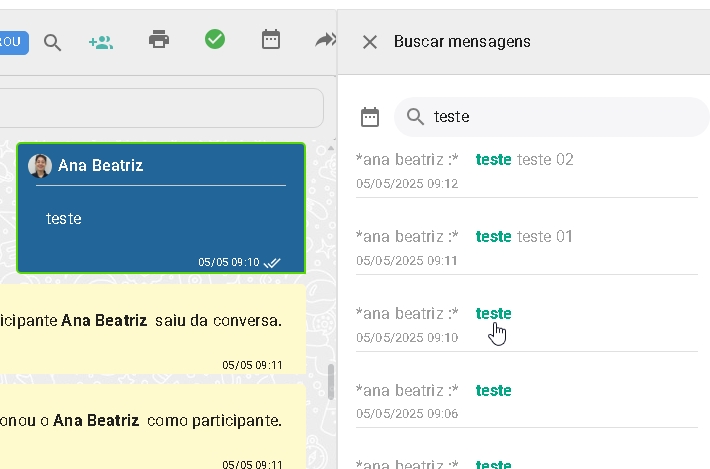
Task: Click the 'como participante' system notice
Action: 153,426
